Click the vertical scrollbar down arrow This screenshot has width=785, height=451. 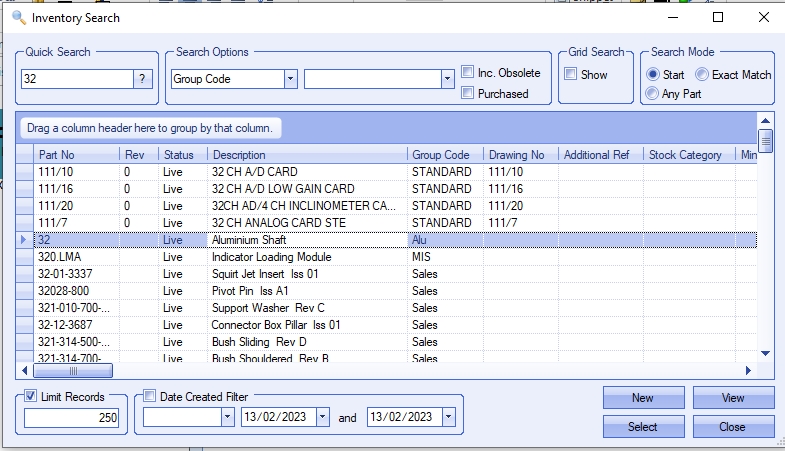[765, 353]
